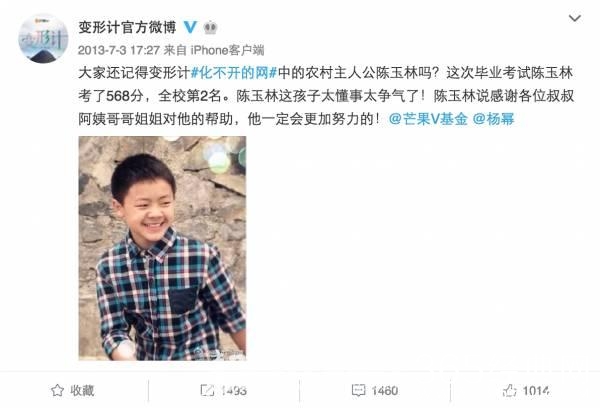Open the 2013-7-3 17:27 timestamp link

tap(119, 50)
